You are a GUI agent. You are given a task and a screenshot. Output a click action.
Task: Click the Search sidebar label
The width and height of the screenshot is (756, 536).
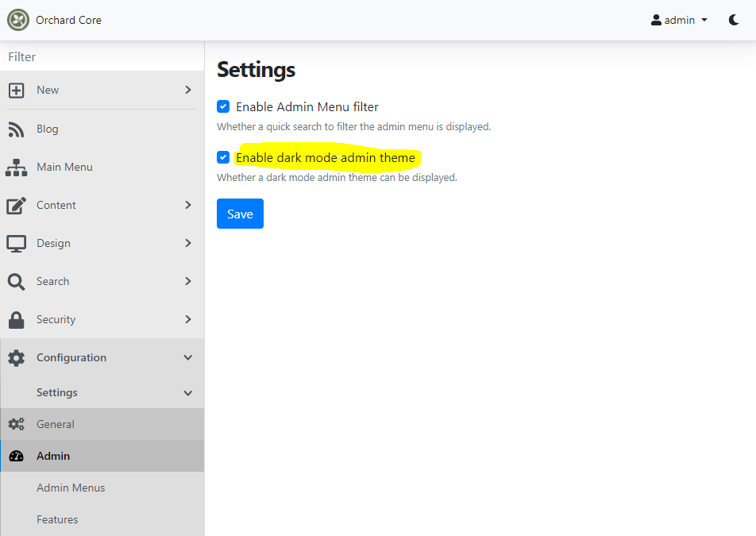point(53,281)
